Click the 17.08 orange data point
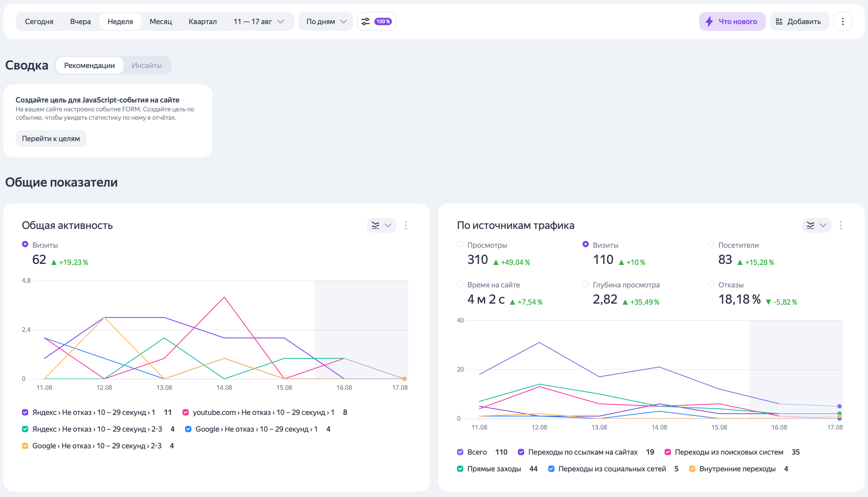The width and height of the screenshot is (868, 497). (x=404, y=379)
